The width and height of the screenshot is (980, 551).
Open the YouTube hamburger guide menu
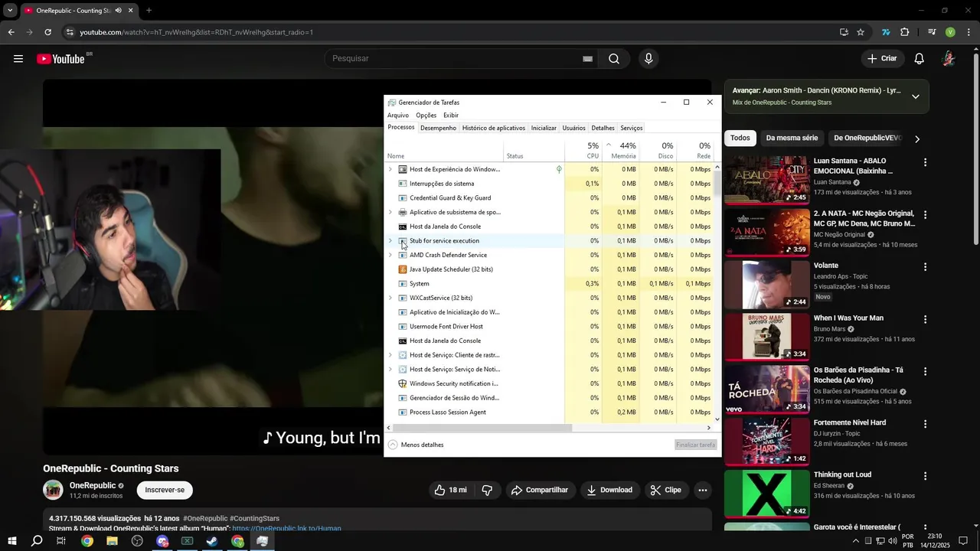(18, 59)
